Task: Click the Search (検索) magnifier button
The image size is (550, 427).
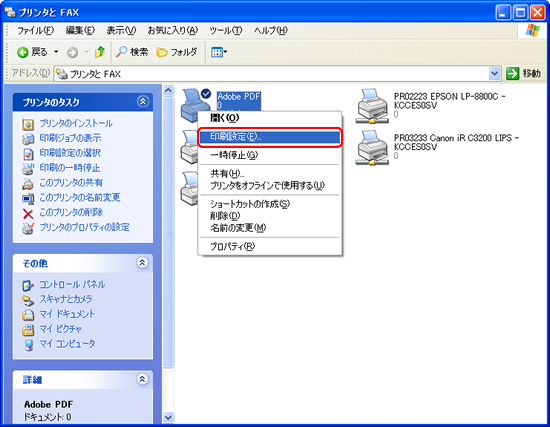Action: pos(132,52)
